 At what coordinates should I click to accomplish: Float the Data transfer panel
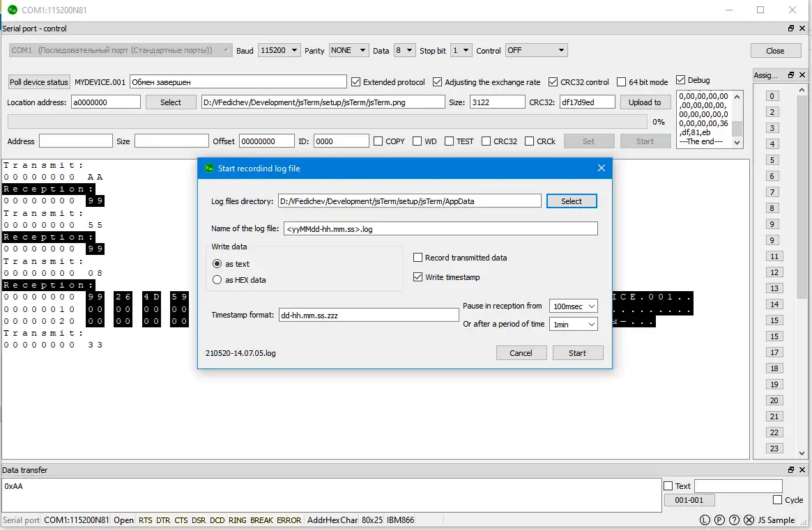click(791, 470)
